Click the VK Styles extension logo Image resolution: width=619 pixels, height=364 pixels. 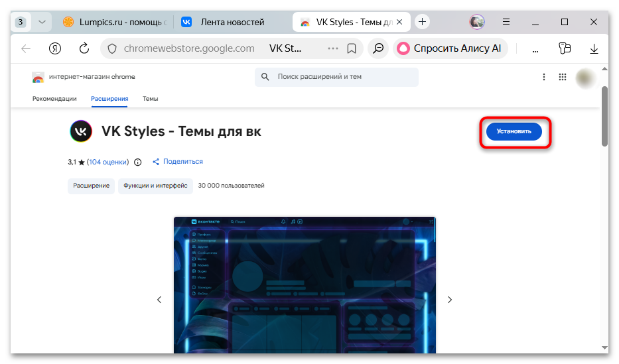pyautogui.click(x=81, y=131)
